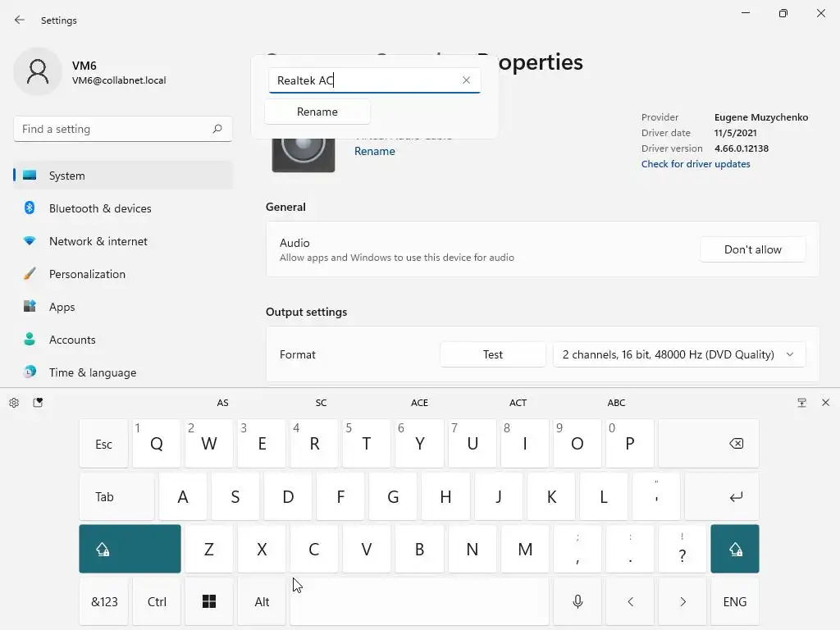Start voice typing with microphone key
This screenshot has height=630, width=840.
tap(577, 601)
